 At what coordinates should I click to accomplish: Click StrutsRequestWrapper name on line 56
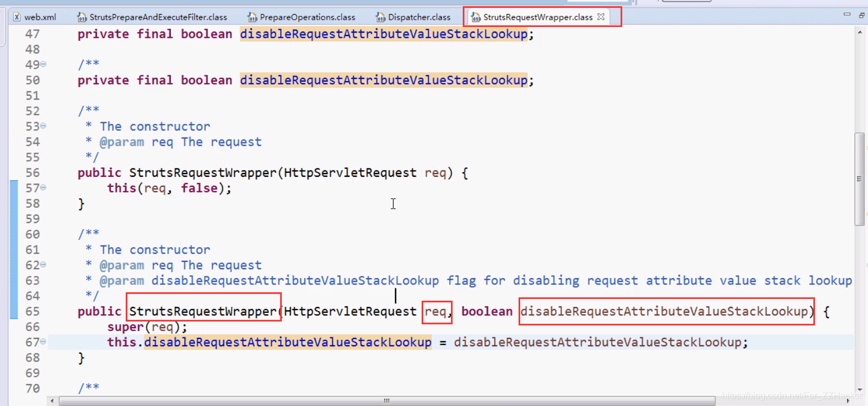(x=203, y=173)
